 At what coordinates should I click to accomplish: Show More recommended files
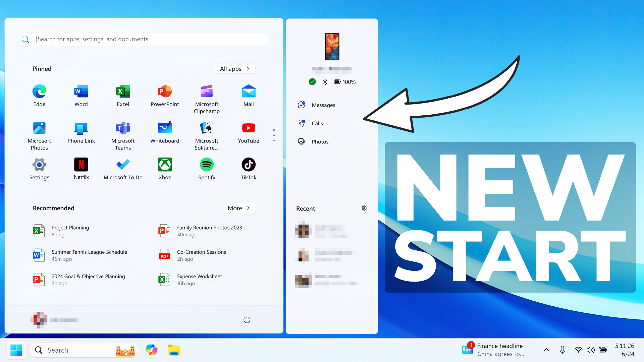click(239, 208)
